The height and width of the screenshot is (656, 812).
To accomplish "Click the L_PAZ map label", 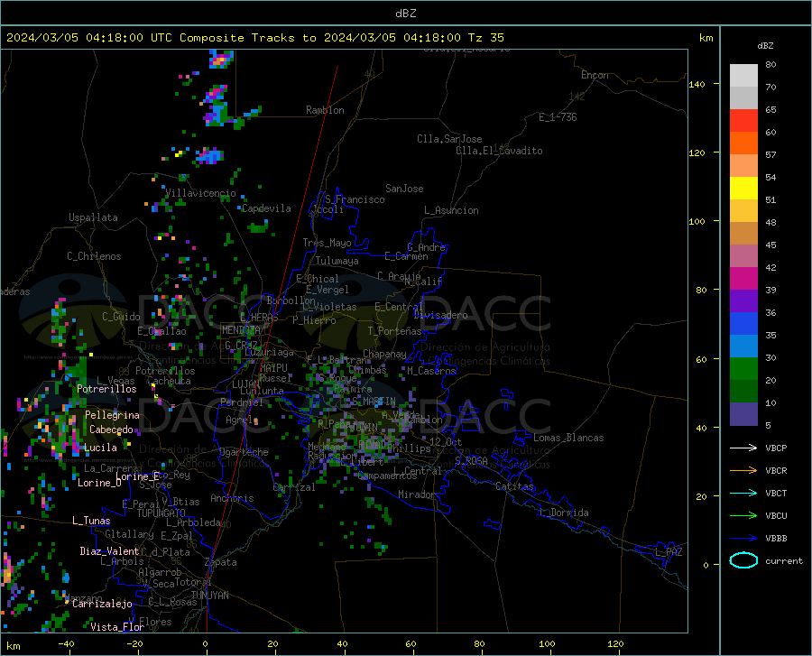I will pyautogui.click(x=669, y=552).
